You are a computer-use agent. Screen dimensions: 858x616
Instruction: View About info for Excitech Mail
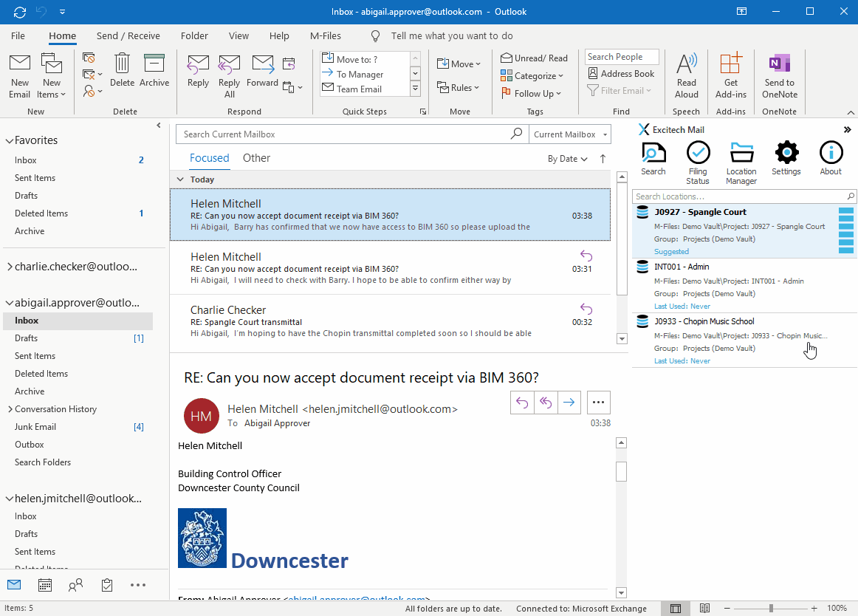(830, 157)
